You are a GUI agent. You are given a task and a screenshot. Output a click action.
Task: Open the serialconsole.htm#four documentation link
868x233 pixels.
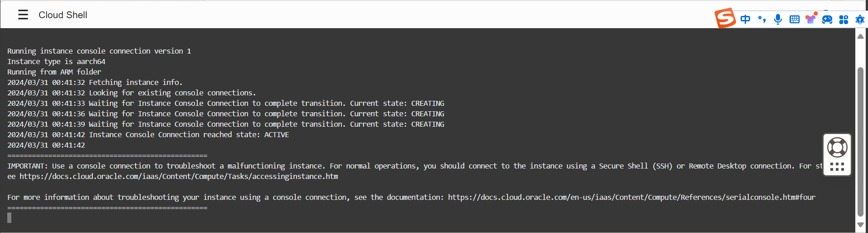pos(631,197)
